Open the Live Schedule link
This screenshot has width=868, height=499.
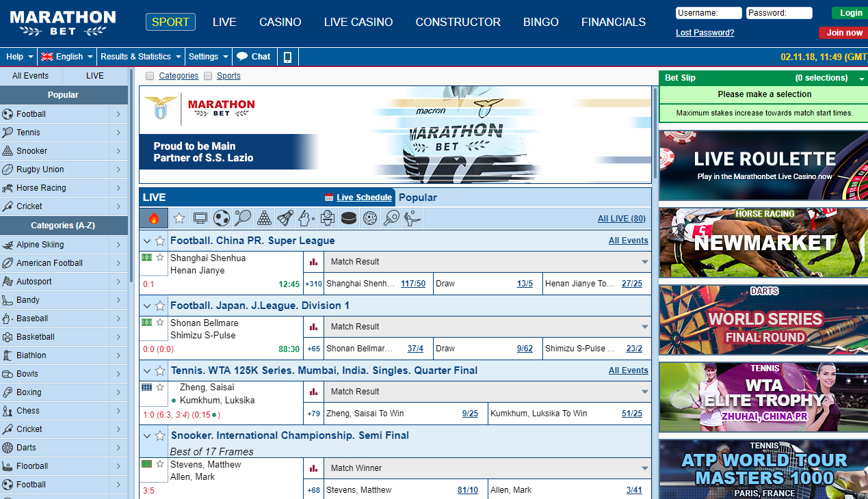[365, 198]
